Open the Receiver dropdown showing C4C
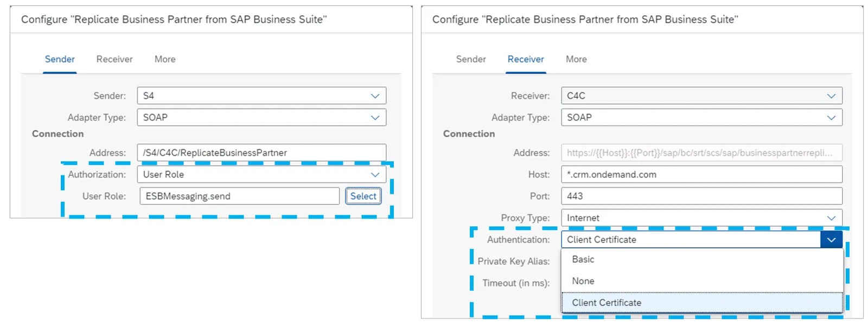This screenshot has width=868, height=325. tap(701, 95)
